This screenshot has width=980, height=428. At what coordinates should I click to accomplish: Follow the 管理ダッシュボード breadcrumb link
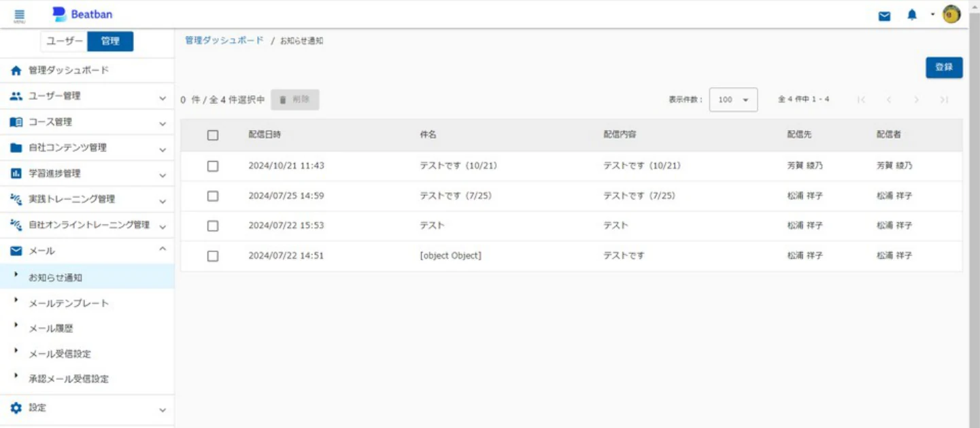click(224, 41)
